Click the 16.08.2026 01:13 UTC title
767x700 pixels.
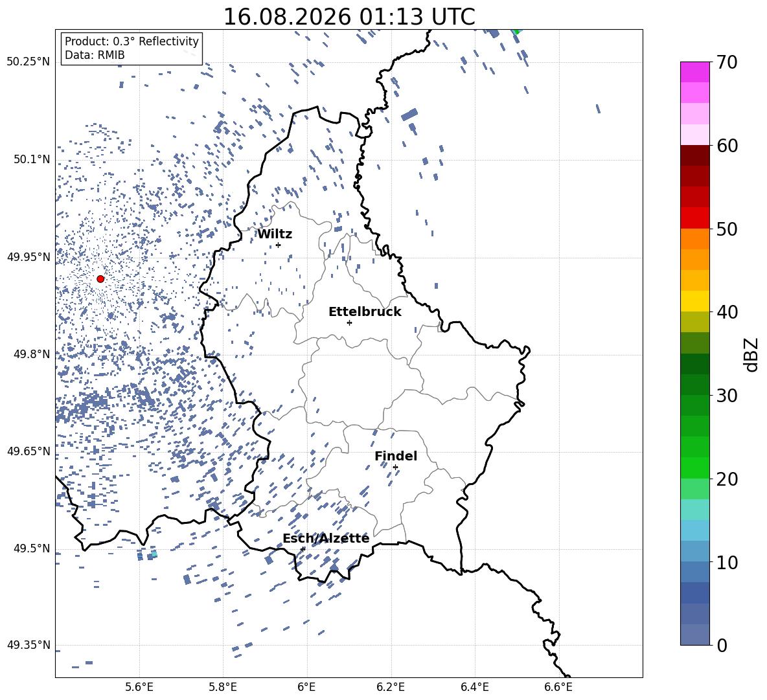pos(349,17)
